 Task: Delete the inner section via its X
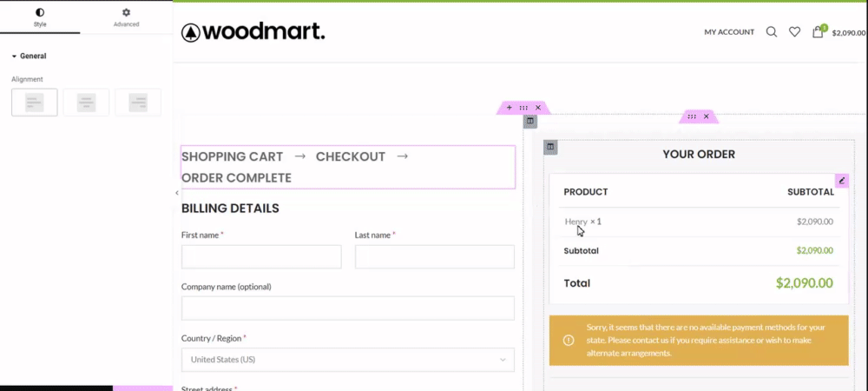click(707, 116)
